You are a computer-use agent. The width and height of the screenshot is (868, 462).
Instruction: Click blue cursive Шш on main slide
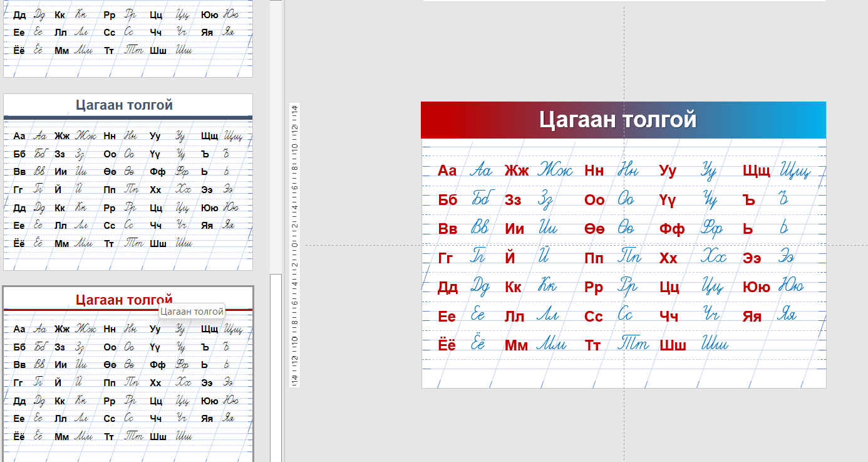pyautogui.click(x=715, y=344)
